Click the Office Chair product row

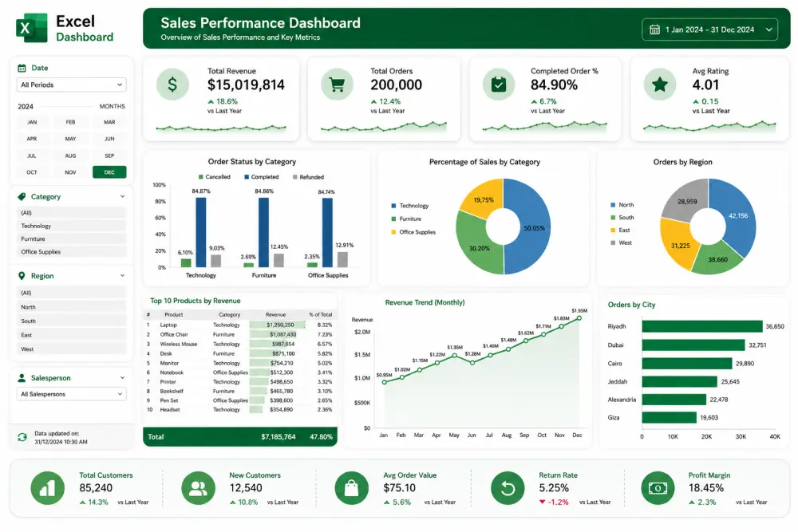pos(240,335)
